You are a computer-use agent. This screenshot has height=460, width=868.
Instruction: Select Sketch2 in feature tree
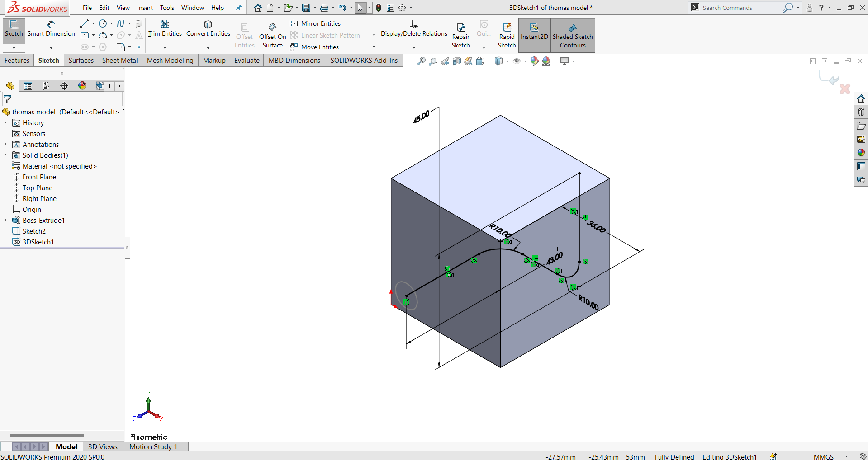(29, 231)
